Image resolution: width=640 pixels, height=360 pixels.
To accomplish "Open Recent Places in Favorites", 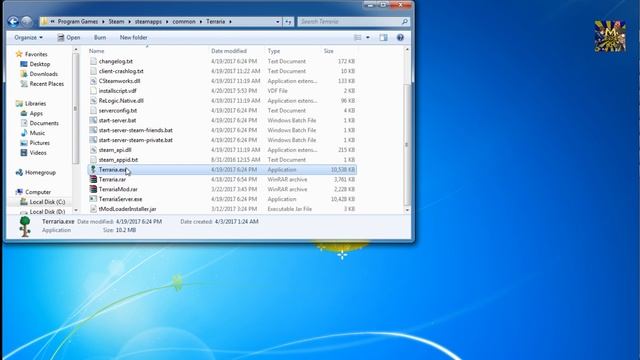I will tap(47, 84).
